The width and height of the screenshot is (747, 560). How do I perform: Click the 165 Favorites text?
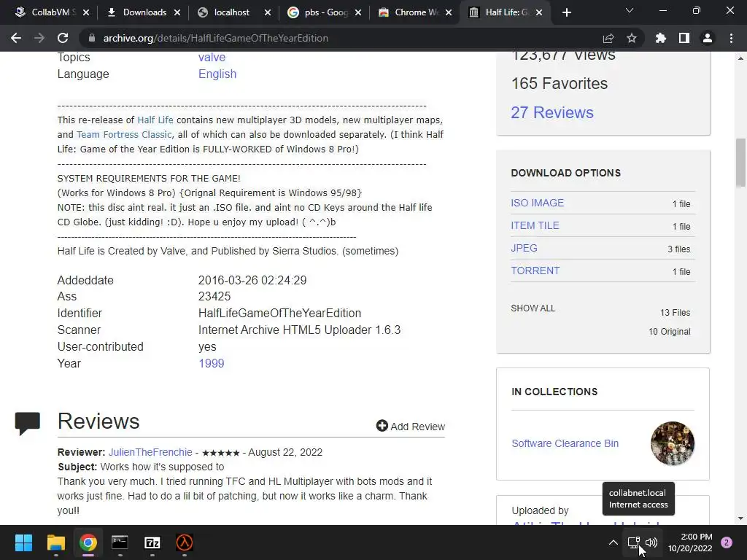(x=560, y=83)
